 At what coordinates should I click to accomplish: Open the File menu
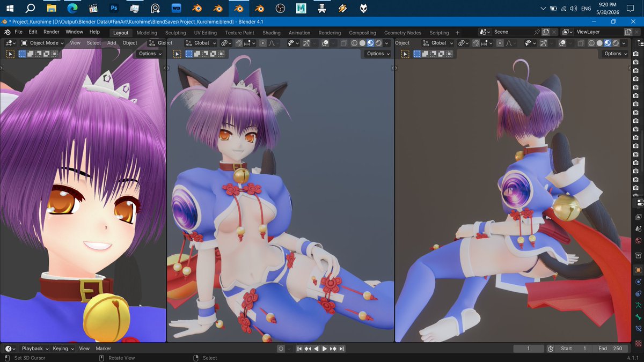tap(19, 32)
